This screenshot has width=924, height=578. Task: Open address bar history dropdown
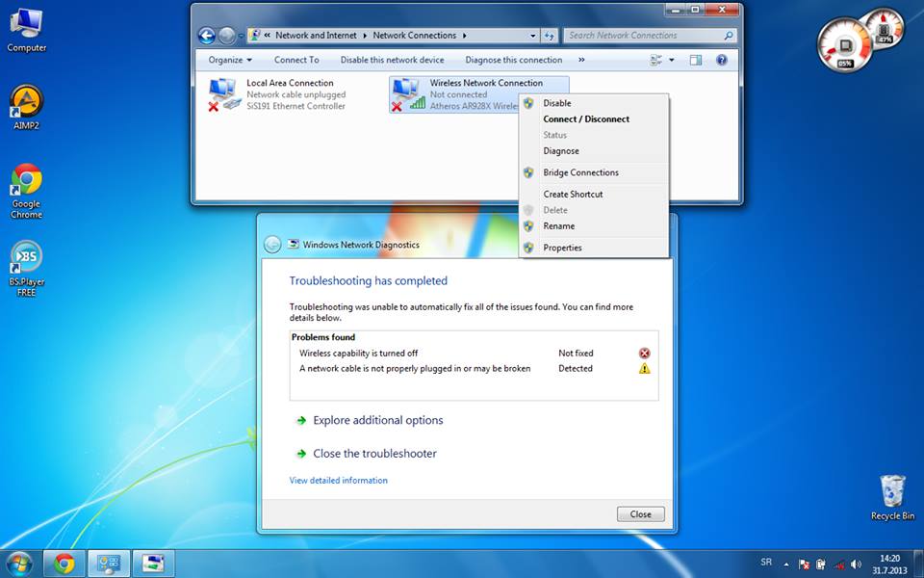click(x=532, y=36)
